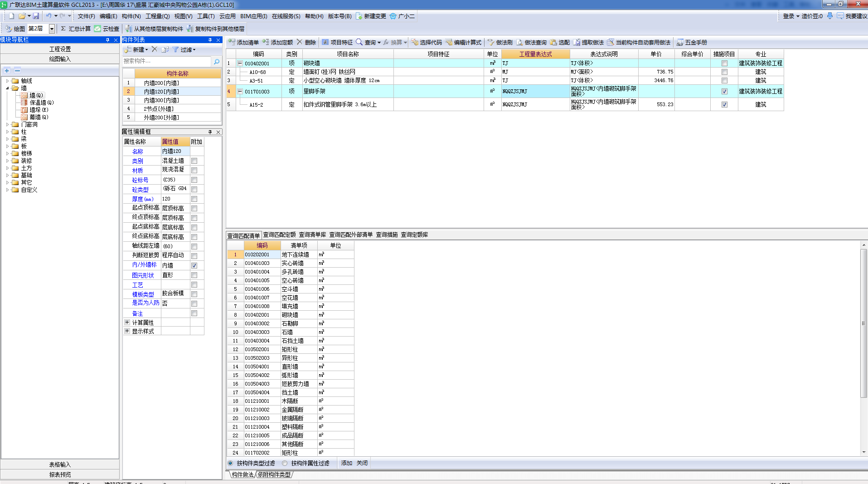Switch to 依附构件类型 bottom tab

point(274,474)
